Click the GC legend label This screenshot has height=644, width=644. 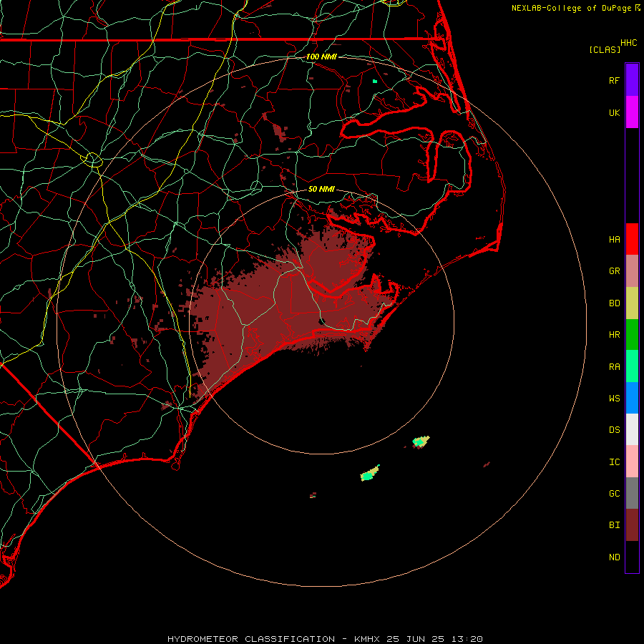pos(614,494)
